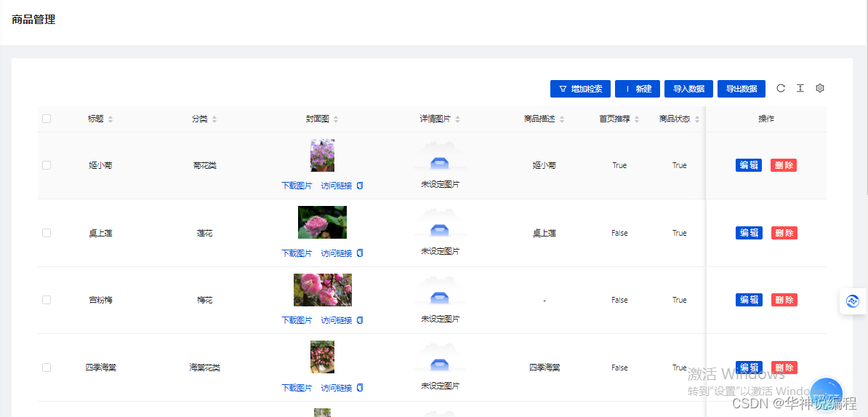Copy link icon in 四季海棠 row
Viewport: 868px width, 417px height.
coord(360,387)
